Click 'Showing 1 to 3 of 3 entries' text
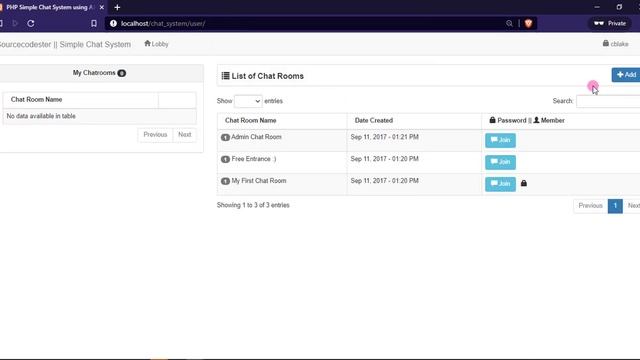 (253, 205)
